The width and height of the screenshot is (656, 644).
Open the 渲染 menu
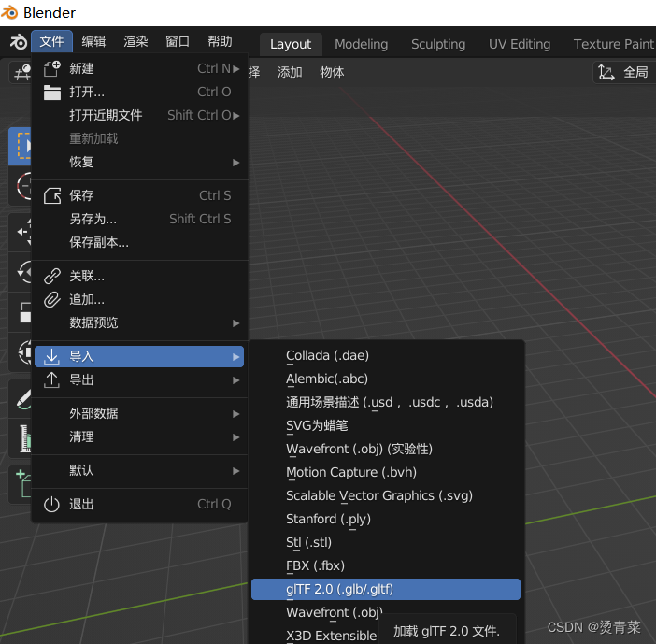(x=135, y=41)
